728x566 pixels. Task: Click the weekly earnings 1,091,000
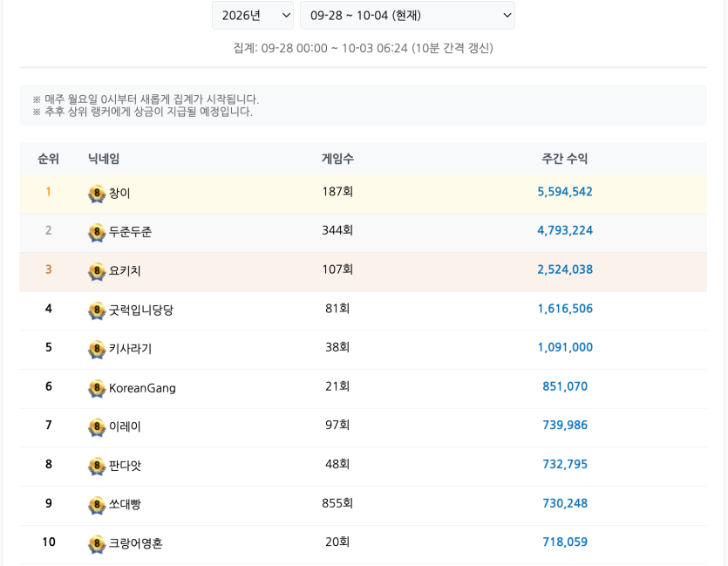pyautogui.click(x=565, y=347)
